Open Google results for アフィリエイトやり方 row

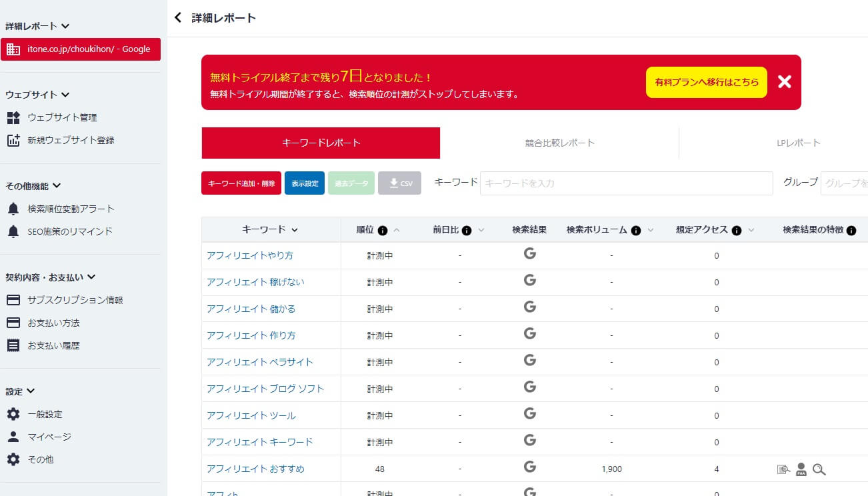[x=530, y=253]
